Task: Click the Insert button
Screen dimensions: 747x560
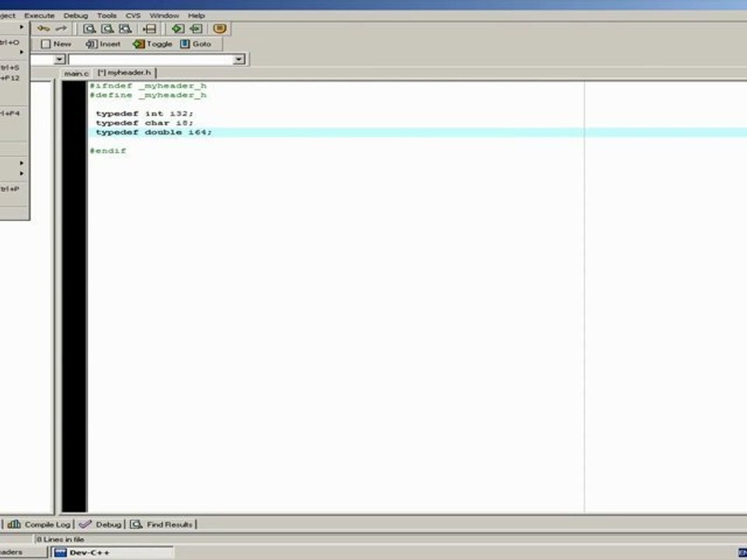Action: (103, 44)
